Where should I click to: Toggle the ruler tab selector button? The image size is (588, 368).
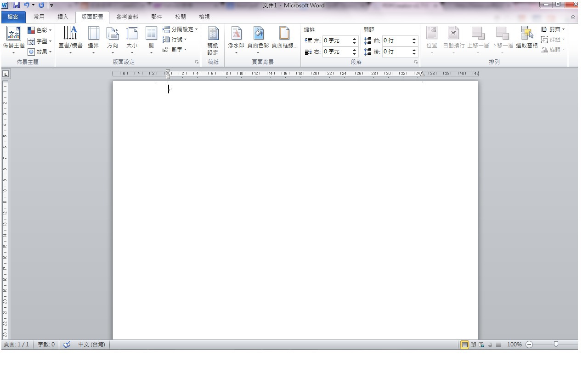6,74
